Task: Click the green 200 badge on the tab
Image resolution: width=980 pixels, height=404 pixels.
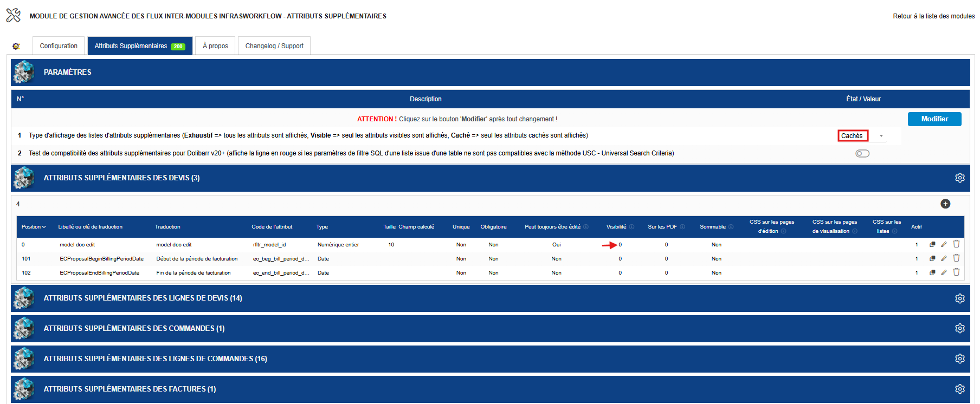Action: (x=178, y=47)
